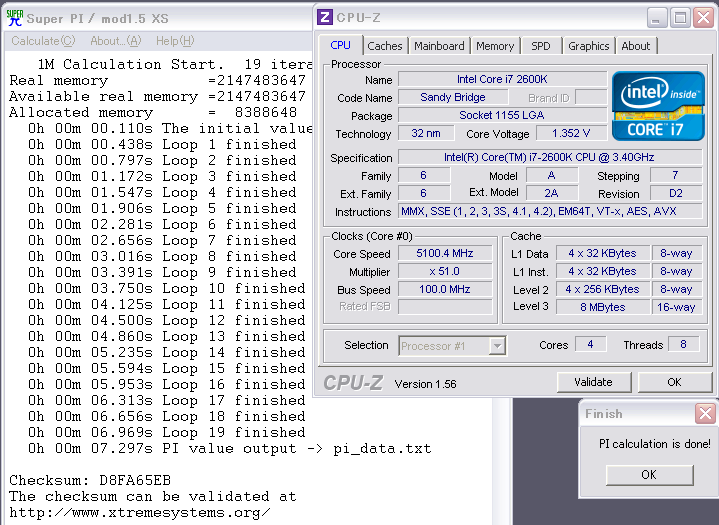Click the Bus Speed value 100.0 MHz
Image resolution: width=719 pixels, height=525 pixels.
(x=445, y=289)
